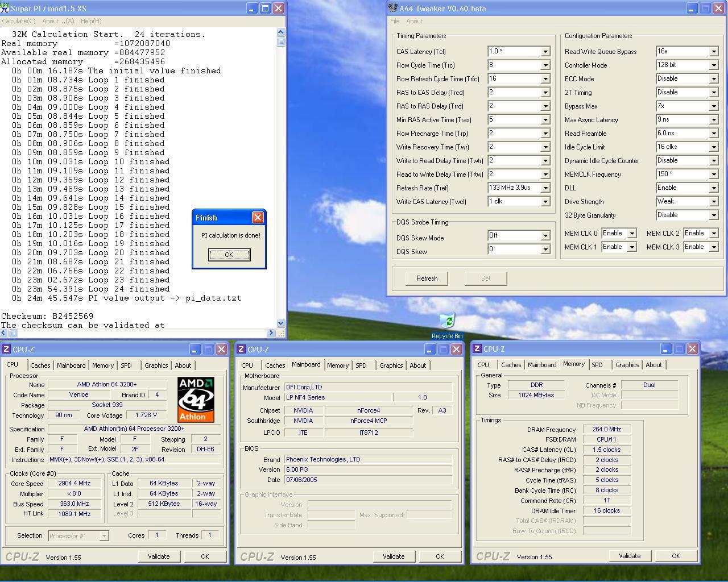The height and width of the screenshot is (582, 728).
Task: Click OK in the CPU-Z CPU window
Action: click(205, 556)
